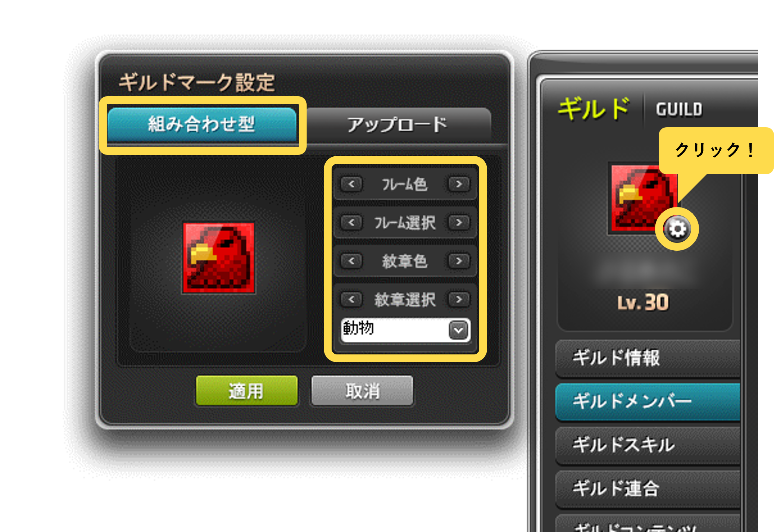The height and width of the screenshot is (532, 774).
Task: Select the 組み合わせ型 tab
Action: pos(202,125)
